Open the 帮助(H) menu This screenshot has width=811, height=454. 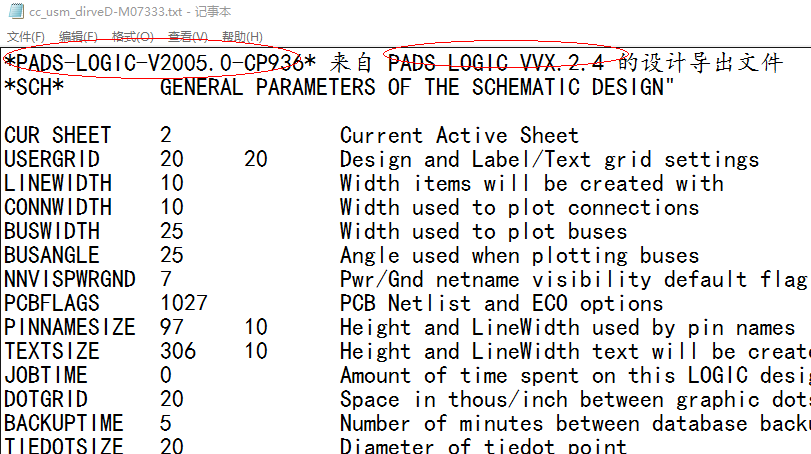(x=242, y=37)
